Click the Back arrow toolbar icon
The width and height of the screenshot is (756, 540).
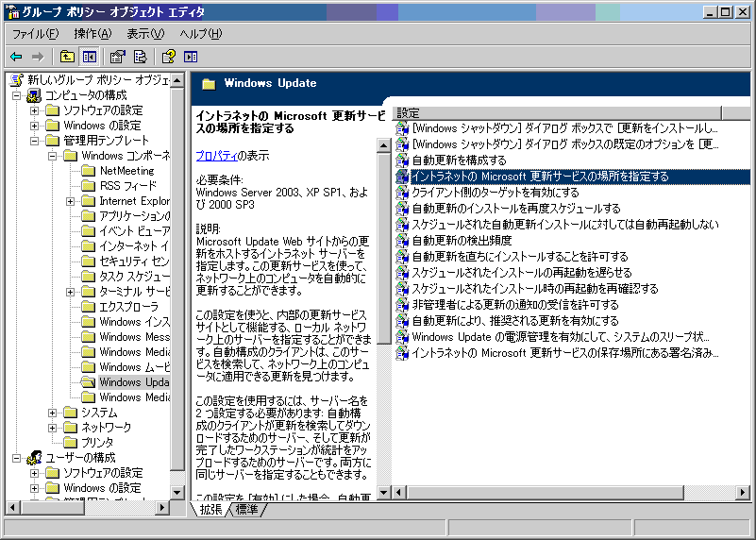16,57
